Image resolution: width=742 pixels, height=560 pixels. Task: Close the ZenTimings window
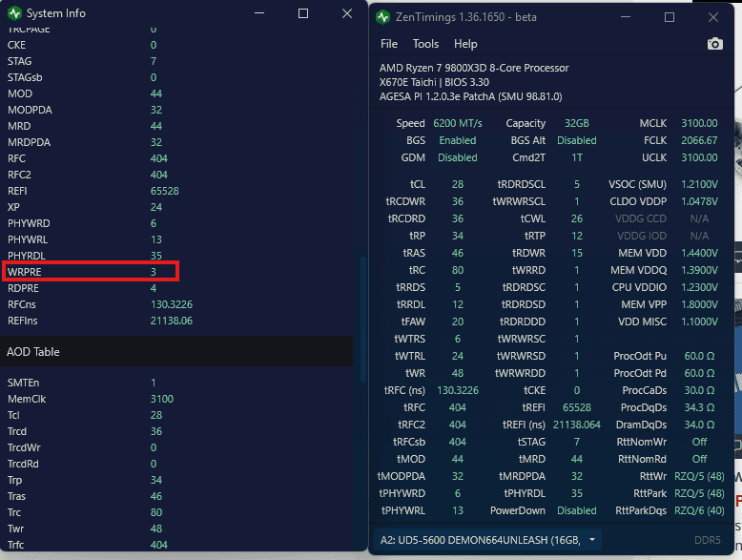click(x=713, y=17)
